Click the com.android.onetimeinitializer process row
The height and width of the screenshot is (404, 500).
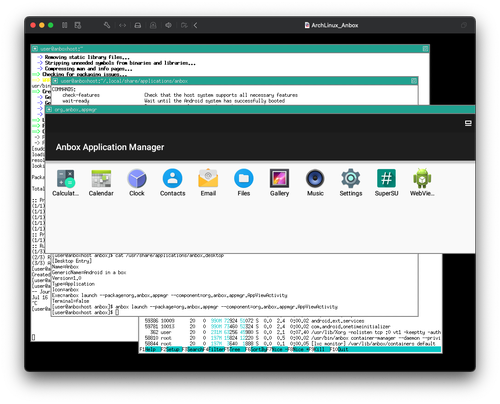pos(290,327)
